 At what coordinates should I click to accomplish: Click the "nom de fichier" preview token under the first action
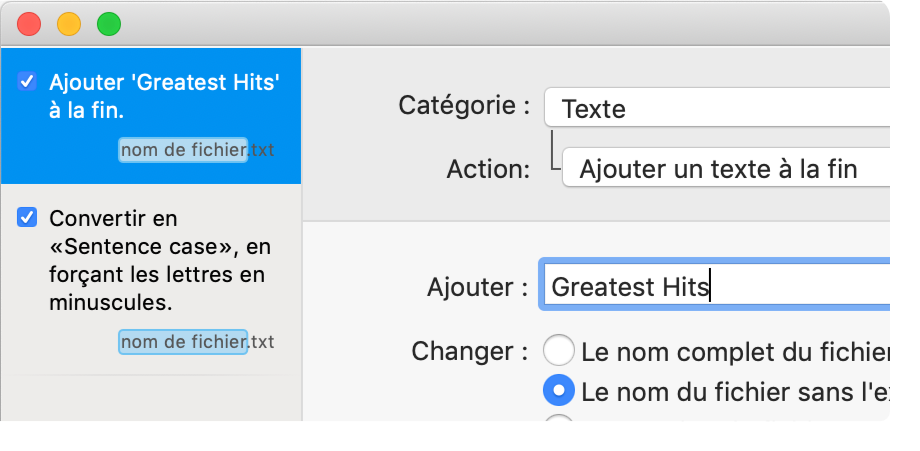click(183, 150)
